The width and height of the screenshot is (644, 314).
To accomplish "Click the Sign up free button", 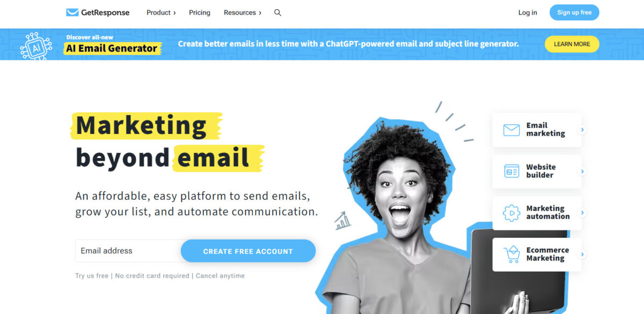I will pyautogui.click(x=574, y=12).
